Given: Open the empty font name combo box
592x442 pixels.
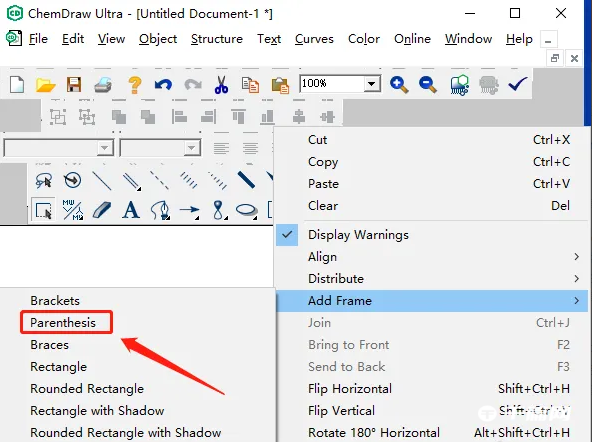Looking at the screenshot, I should 59,148.
